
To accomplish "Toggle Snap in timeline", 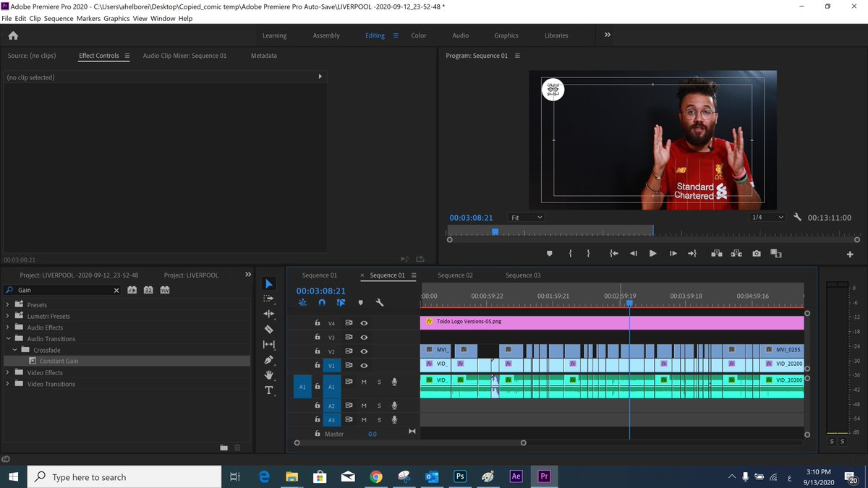I will (x=322, y=303).
